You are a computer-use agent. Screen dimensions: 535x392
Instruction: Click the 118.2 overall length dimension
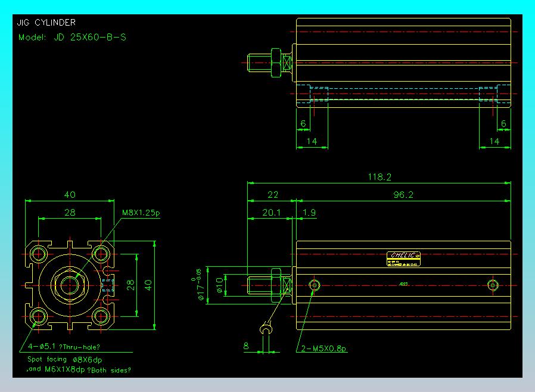point(380,177)
